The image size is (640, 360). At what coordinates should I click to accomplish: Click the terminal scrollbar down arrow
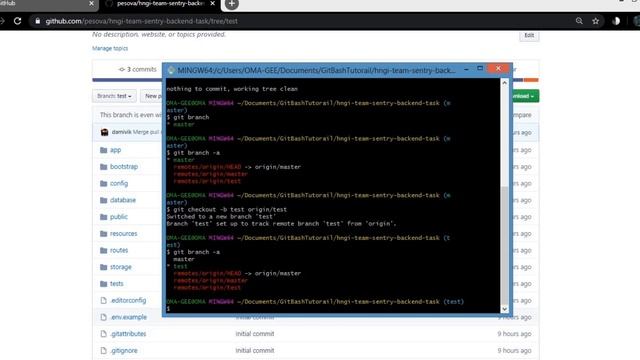[504, 309]
